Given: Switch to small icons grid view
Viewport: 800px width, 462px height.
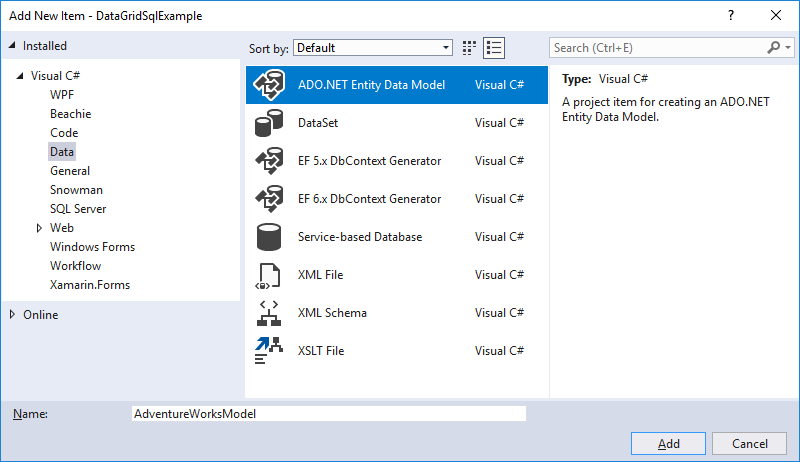Looking at the screenshot, I should (x=470, y=48).
